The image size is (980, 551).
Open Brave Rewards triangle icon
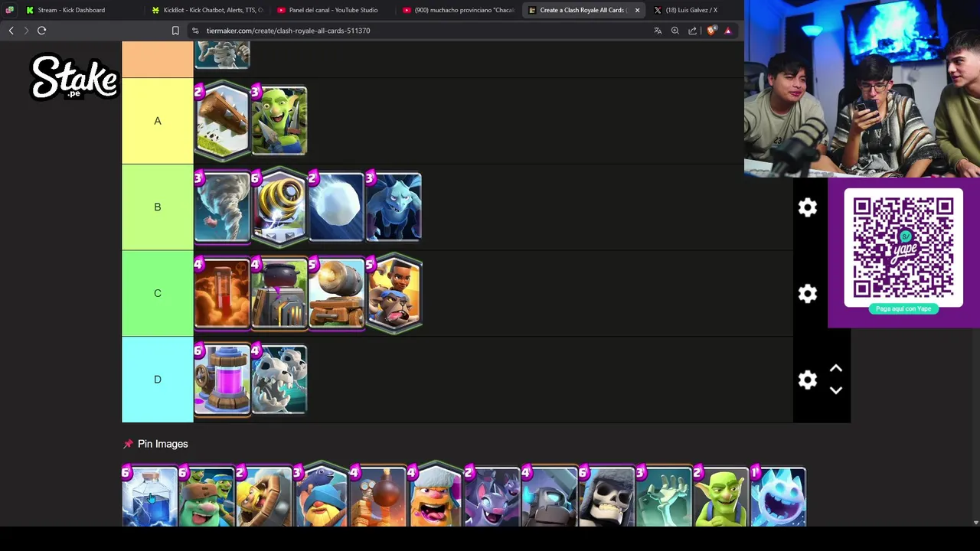tap(728, 31)
